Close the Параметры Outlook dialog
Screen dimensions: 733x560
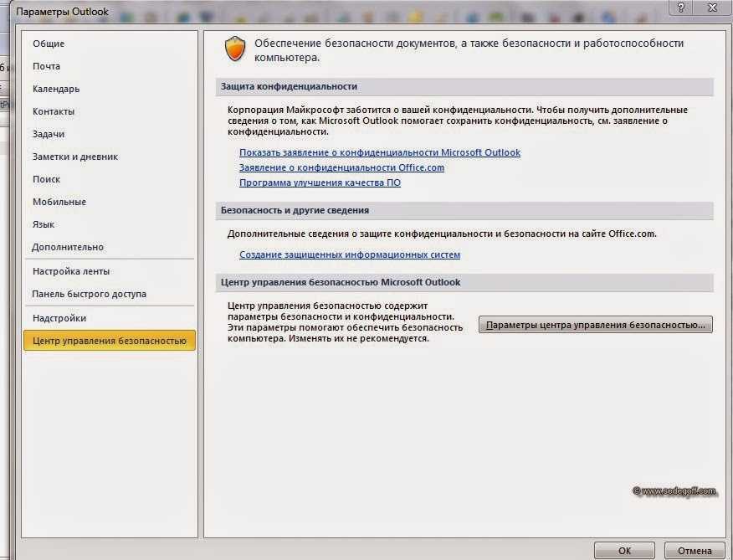(x=712, y=8)
